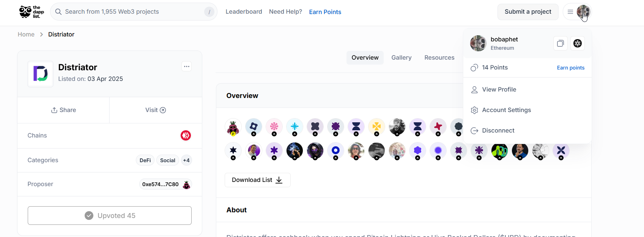The width and height of the screenshot is (644, 237).
Task: Focus the Web3 projects search field
Action: [134, 12]
